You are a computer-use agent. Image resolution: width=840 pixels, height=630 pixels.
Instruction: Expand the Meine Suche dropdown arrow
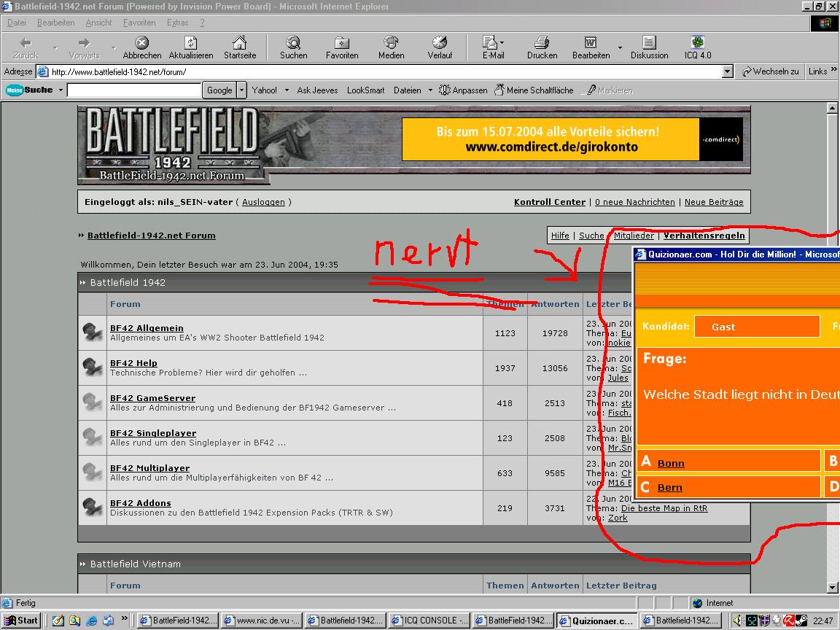61,90
